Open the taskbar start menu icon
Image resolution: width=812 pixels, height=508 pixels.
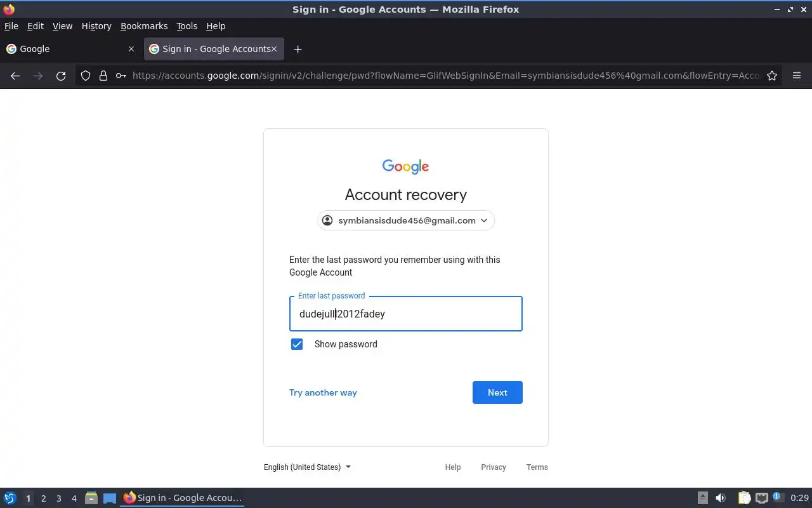10,498
